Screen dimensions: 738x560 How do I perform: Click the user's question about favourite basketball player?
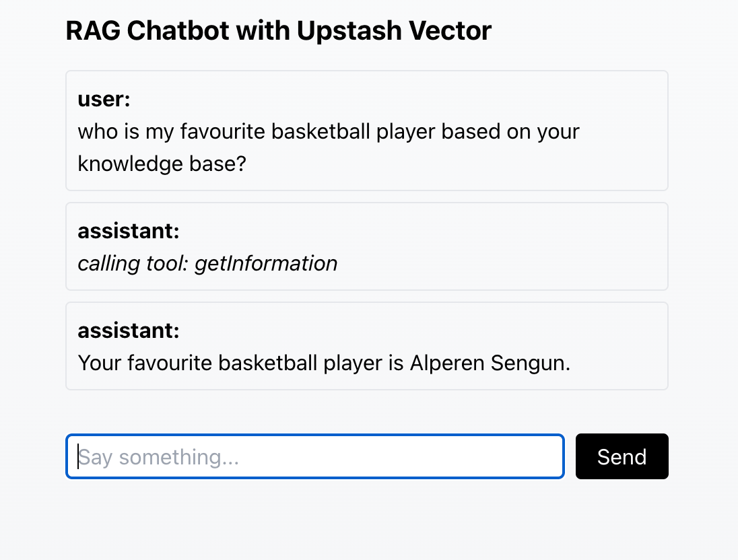(329, 147)
